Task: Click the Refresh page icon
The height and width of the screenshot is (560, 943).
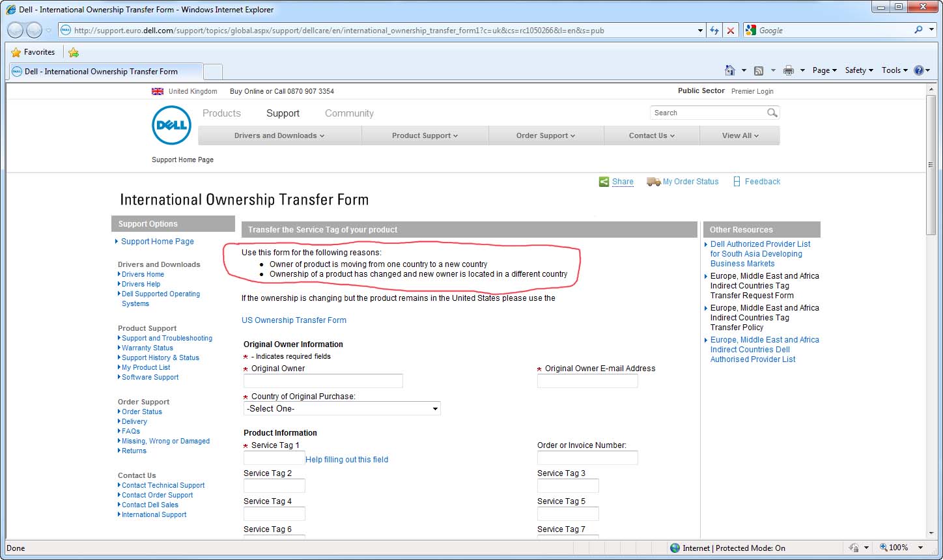Action: point(715,31)
